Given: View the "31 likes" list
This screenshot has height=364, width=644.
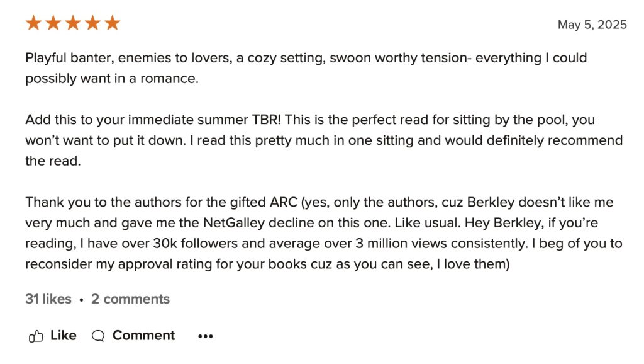Looking at the screenshot, I should (x=48, y=299).
